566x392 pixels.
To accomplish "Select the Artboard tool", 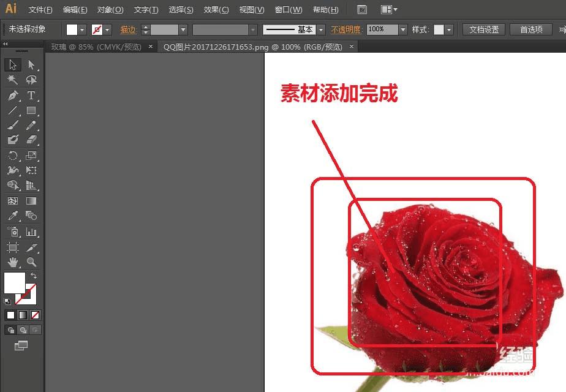I will click(x=13, y=247).
